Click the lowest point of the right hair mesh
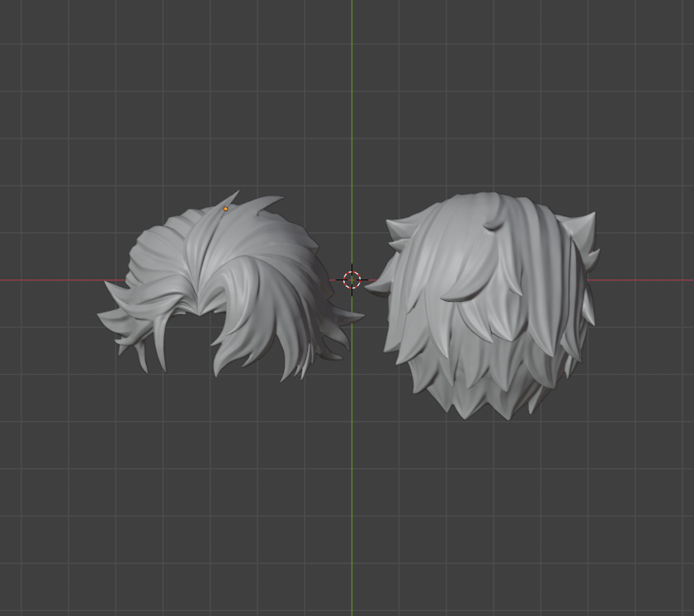Image resolution: width=694 pixels, height=616 pixels. pyautogui.click(x=465, y=416)
